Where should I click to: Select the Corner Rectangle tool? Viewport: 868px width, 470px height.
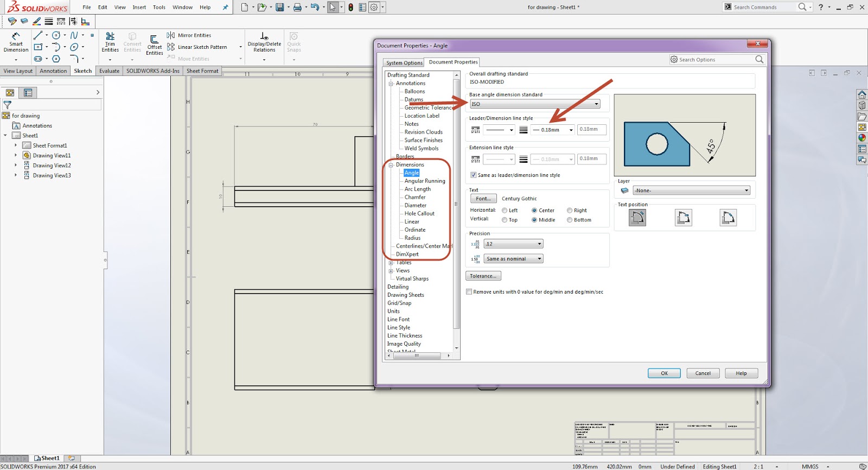(x=38, y=47)
